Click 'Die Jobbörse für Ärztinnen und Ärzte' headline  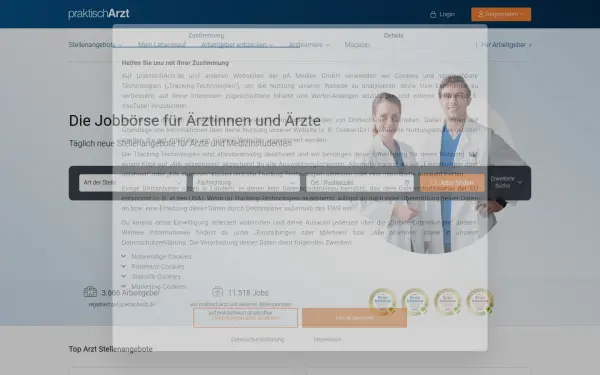tap(195, 121)
